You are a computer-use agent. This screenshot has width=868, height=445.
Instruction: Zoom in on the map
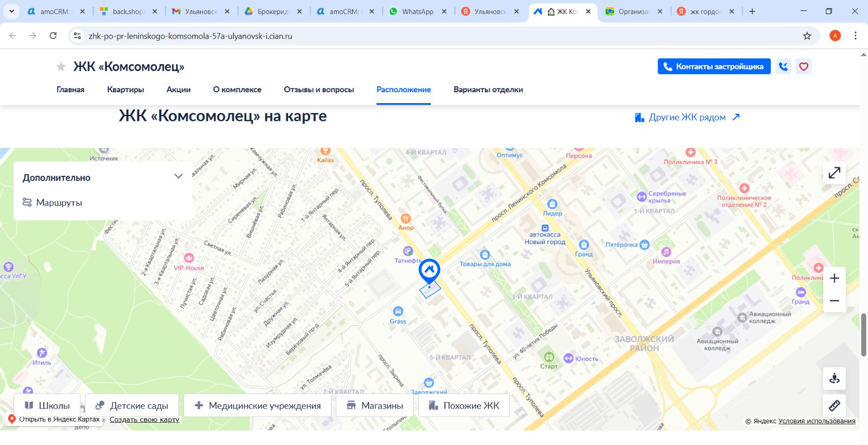point(834,278)
